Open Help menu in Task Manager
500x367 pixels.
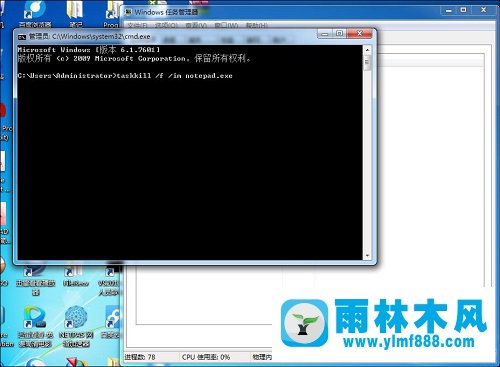click(257, 25)
